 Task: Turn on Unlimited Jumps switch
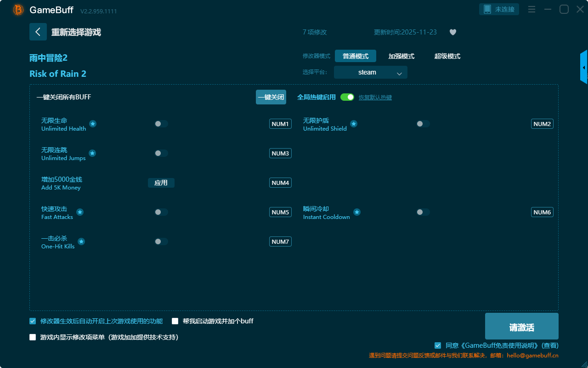(161, 153)
